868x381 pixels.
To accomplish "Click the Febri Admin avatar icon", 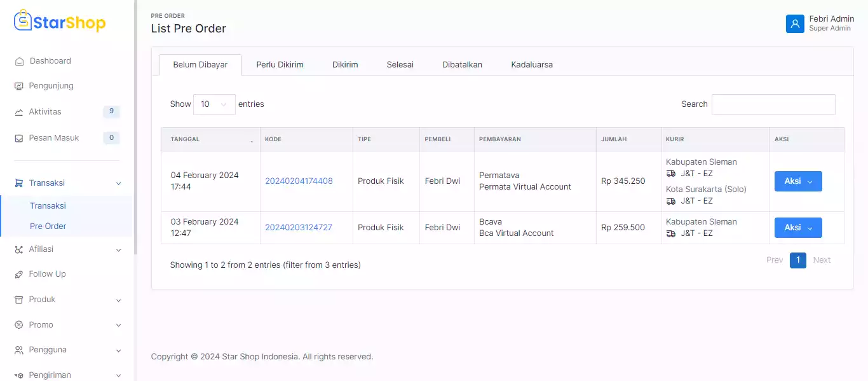I will point(795,24).
